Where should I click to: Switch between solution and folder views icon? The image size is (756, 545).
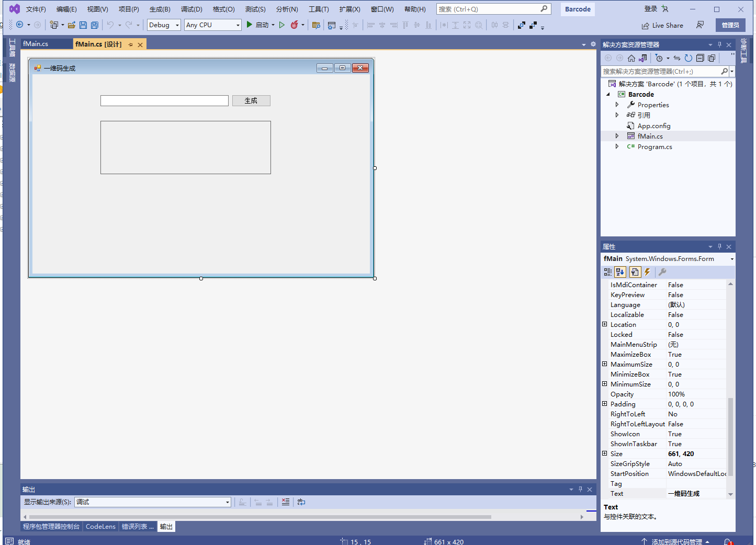click(x=643, y=58)
